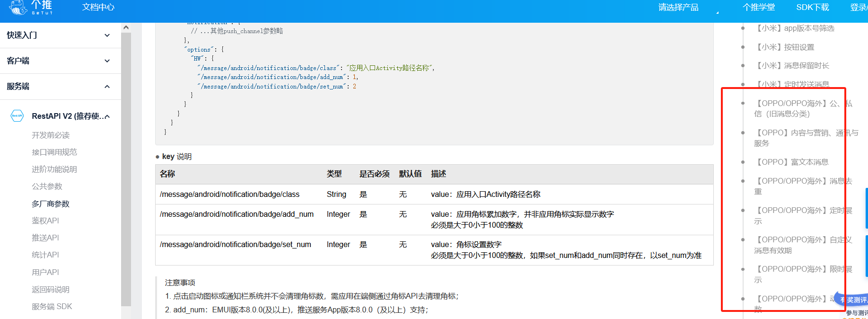Viewport: 868px width, 319px height.
Task: Click the badge/set_num line in the code block
Action: (277, 87)
